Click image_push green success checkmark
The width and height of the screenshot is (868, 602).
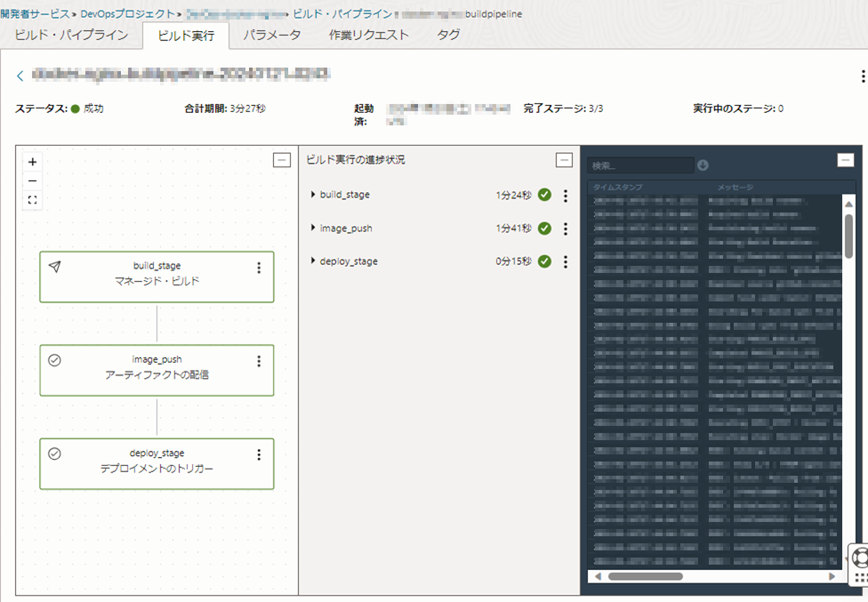click(x=545, y=228)
